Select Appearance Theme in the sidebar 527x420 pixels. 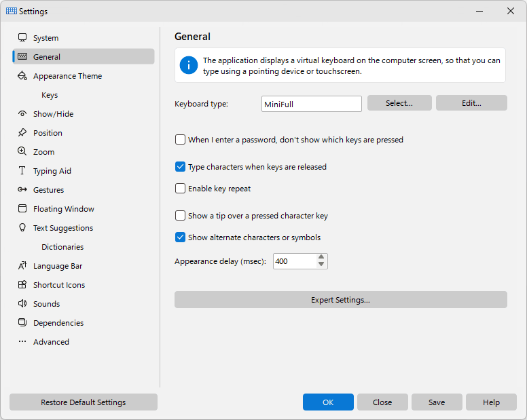click(84, 75)
